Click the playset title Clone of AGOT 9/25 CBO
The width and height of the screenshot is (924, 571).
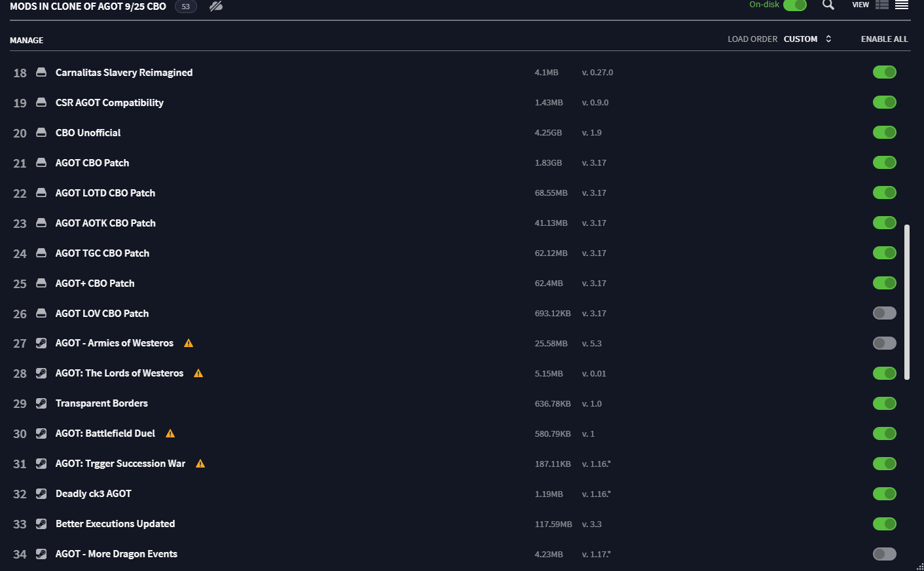coord(88,7)
